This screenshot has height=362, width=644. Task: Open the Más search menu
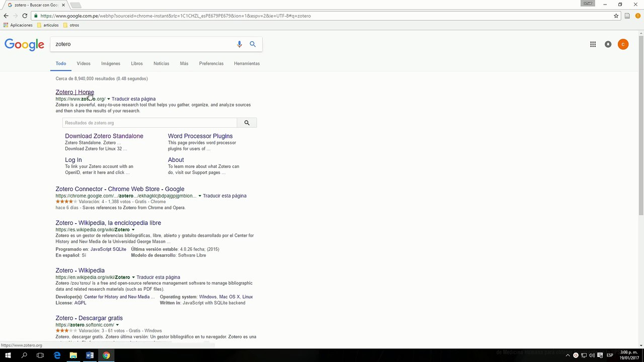click(184, 63)
